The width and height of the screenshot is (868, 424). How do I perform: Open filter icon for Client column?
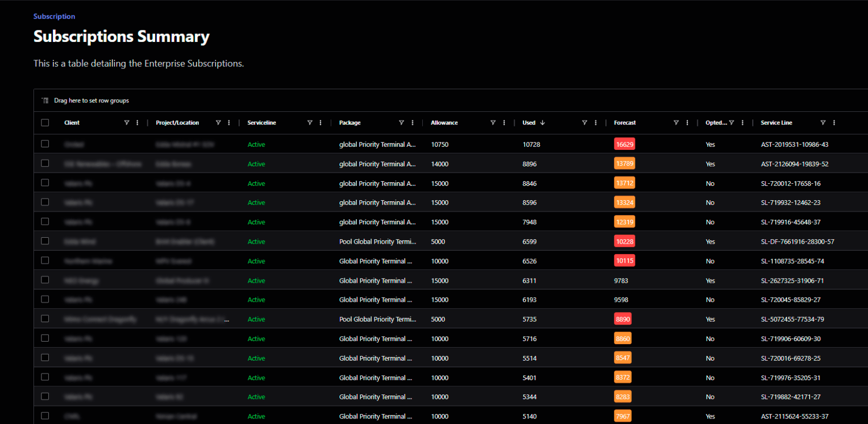(127, 123)
